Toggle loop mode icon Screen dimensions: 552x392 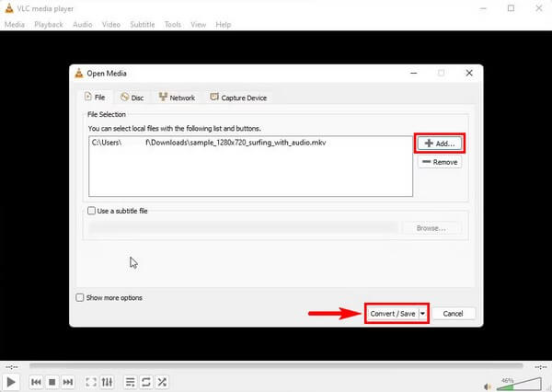(x=146, y=382)
